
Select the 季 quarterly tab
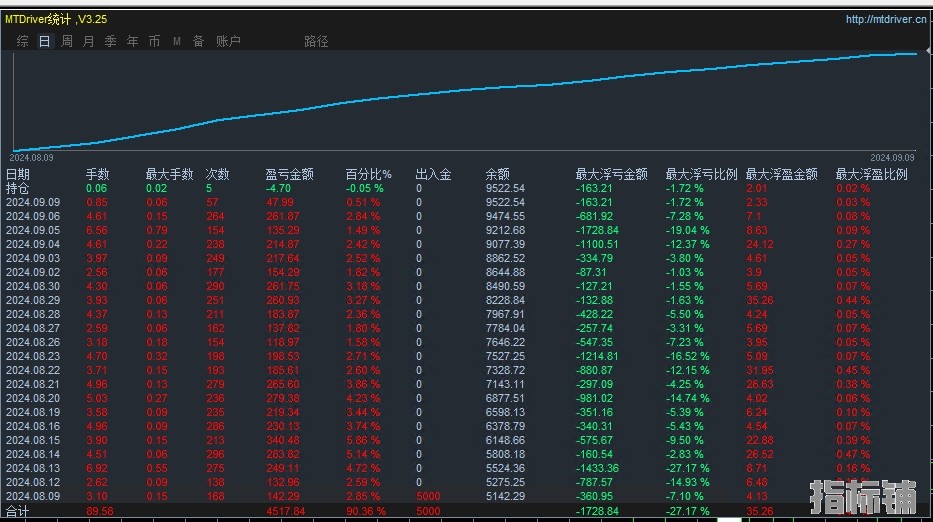pos(110,41)
